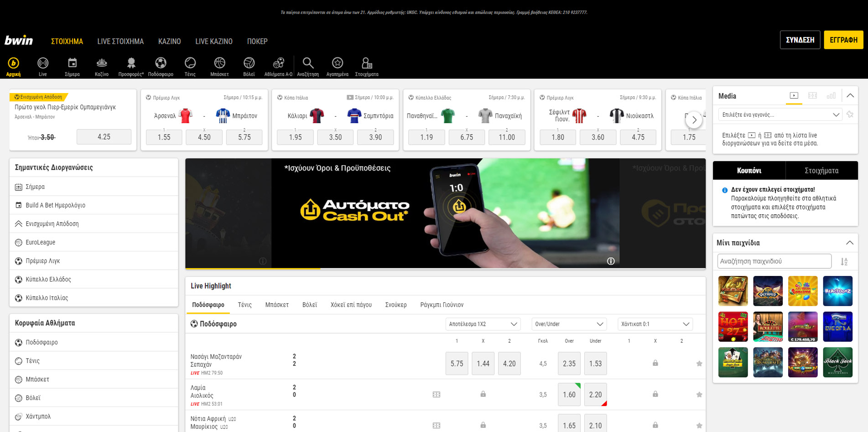Open the Χάντικαπ 0:1 market dropdown

(x=655, y=324)
